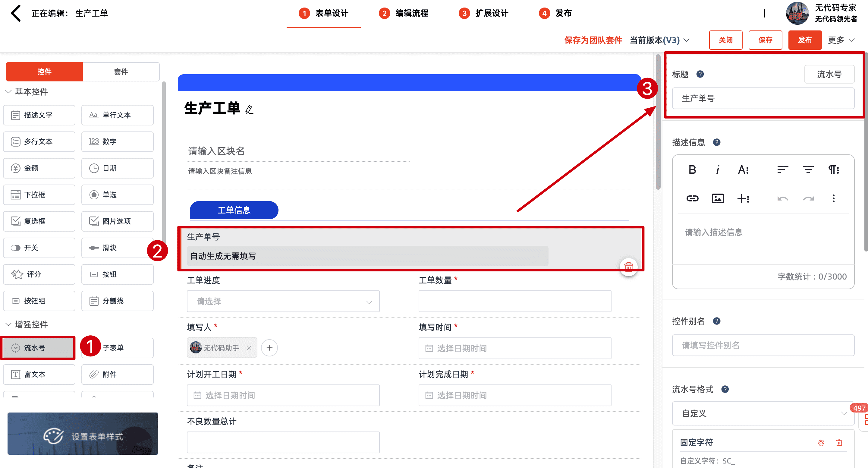Viewport: 868px width, 468px height.
Task: Click the 保存为团队套件 link
Action: pos(593,40)
